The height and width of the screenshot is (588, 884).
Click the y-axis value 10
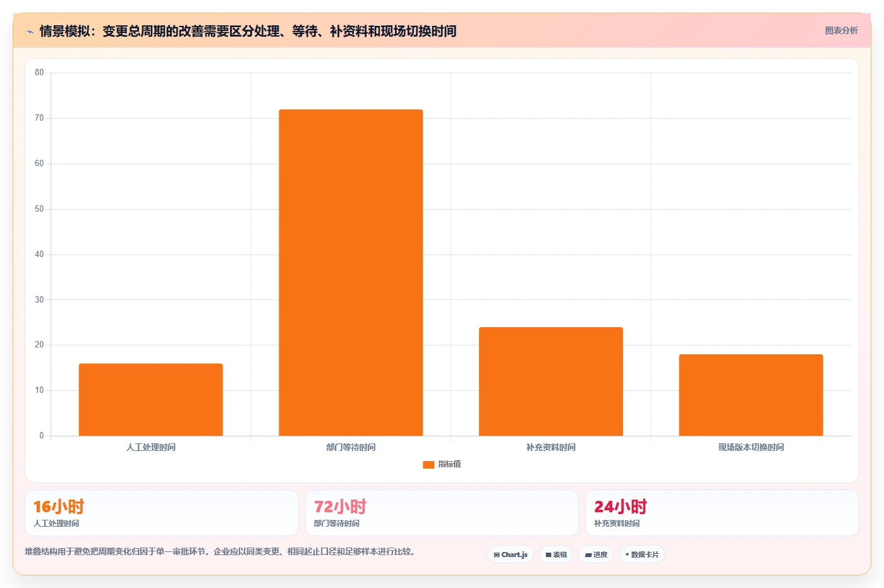coord(39,390)
